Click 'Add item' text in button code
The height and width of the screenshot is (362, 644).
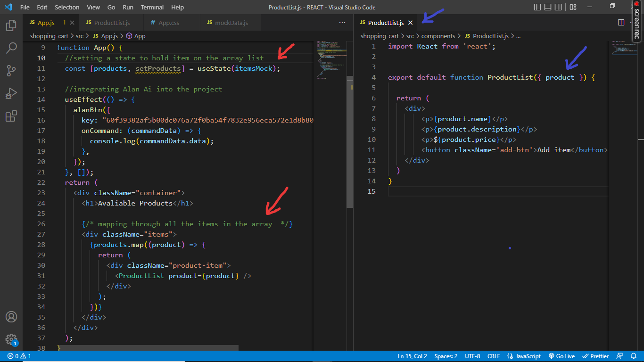pyautogui.click(x=554, y=150)
